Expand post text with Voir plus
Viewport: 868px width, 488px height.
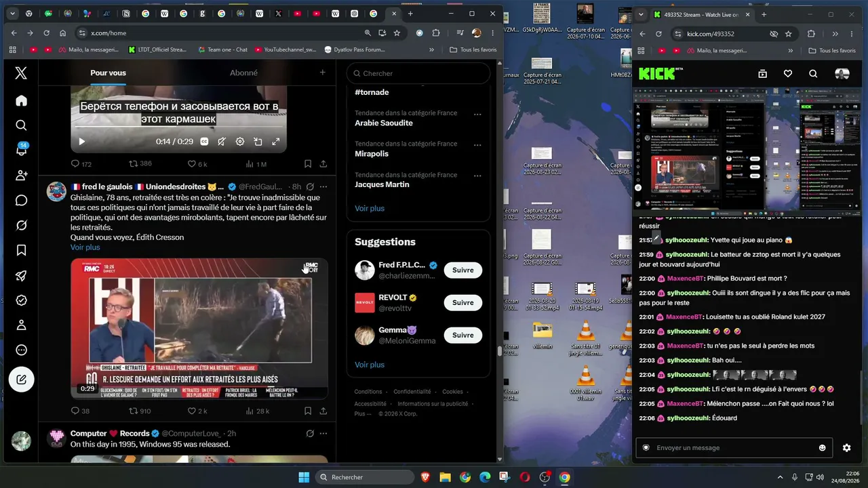click(85, 247)
